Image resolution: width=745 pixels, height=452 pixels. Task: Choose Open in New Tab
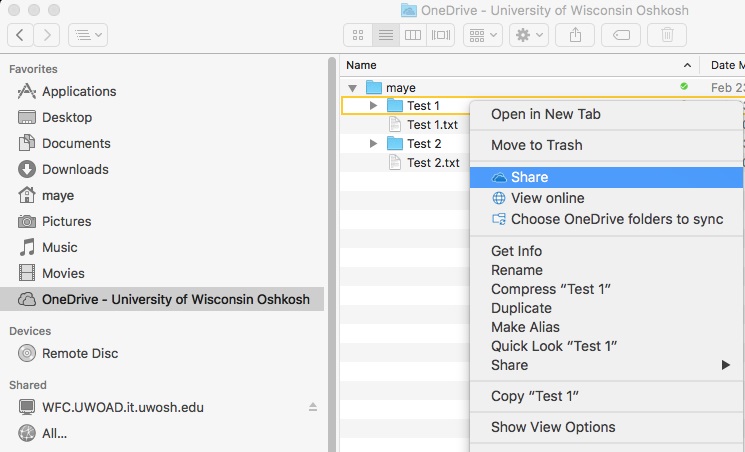click(x=606, y=114)
